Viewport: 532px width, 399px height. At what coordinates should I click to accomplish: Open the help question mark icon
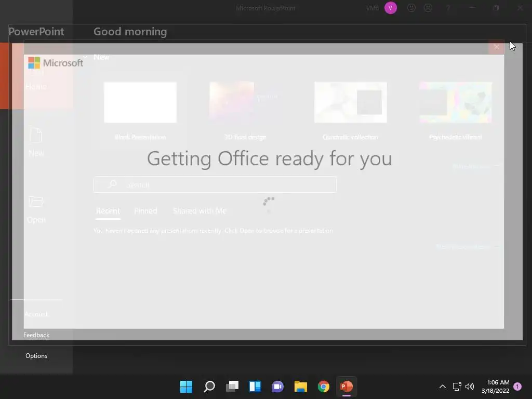[x=448, y=8]
